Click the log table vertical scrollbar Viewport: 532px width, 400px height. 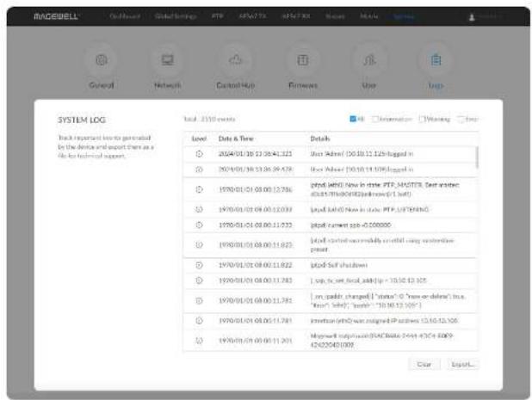tap(477, 157)
